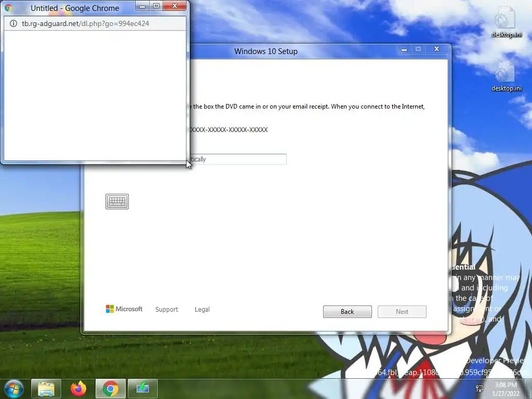Image resolution: width=532 pixels, height=399 pixels.
Task: Go Back in Windows 10 Setup
Action: 348,312
